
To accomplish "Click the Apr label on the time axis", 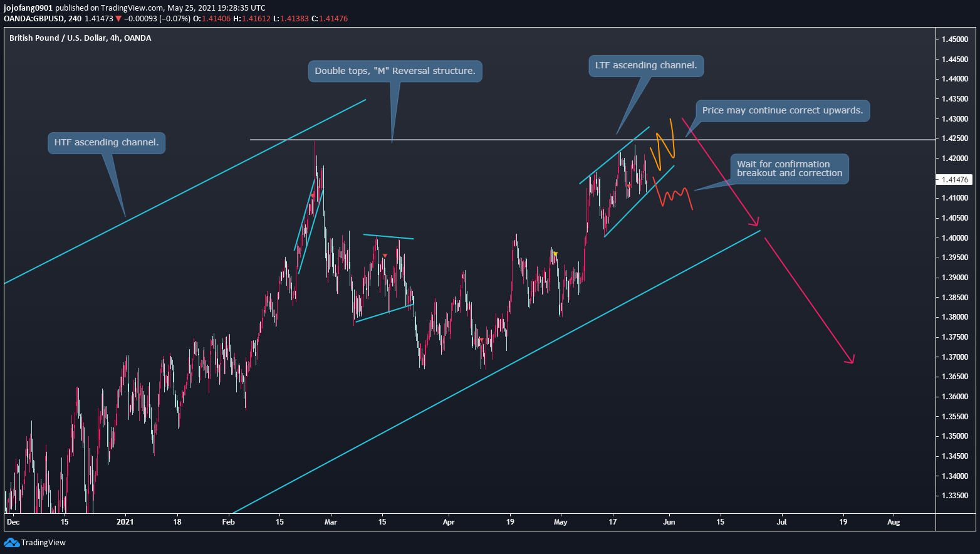I will [x=448, y=522].
